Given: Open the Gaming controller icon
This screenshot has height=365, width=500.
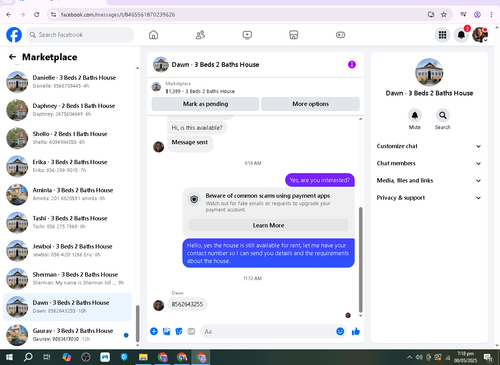Looking at the screenshot, I should tap(340, 35).
